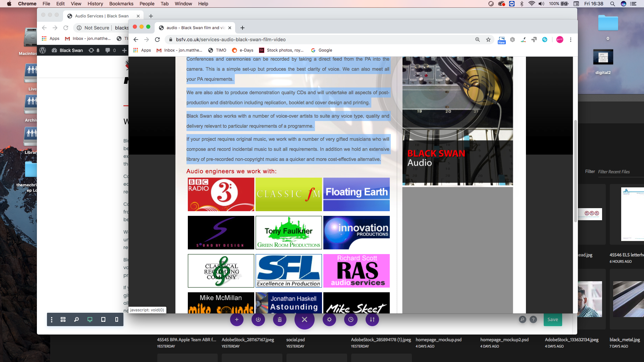Open the Bookmarks menu
Image resolution: width=644 pixels, height=362 pixels.
point(121,4)
